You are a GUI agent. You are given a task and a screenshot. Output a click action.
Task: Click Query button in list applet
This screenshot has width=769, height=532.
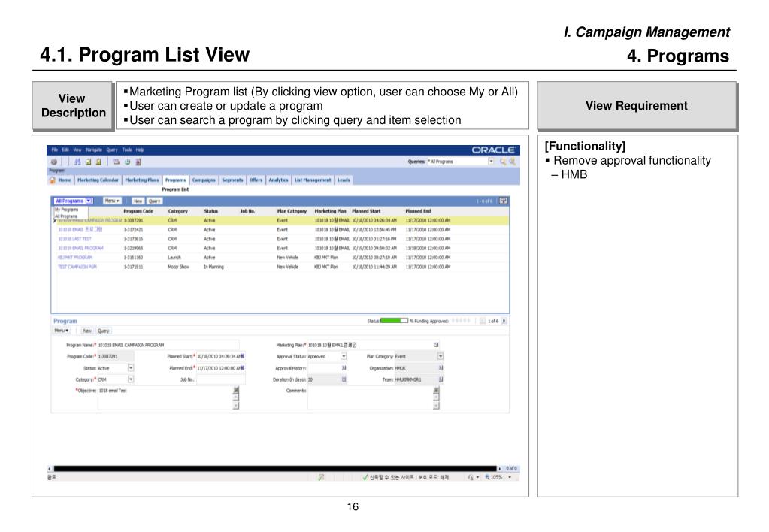pyautogui.click(x=155, y=201)
